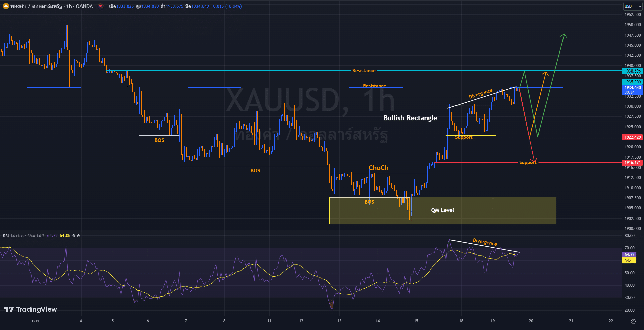This screenshot has height=330, width=644.
Task: Click the purple RSI value tag 64.72
Action: pos(629,255)
